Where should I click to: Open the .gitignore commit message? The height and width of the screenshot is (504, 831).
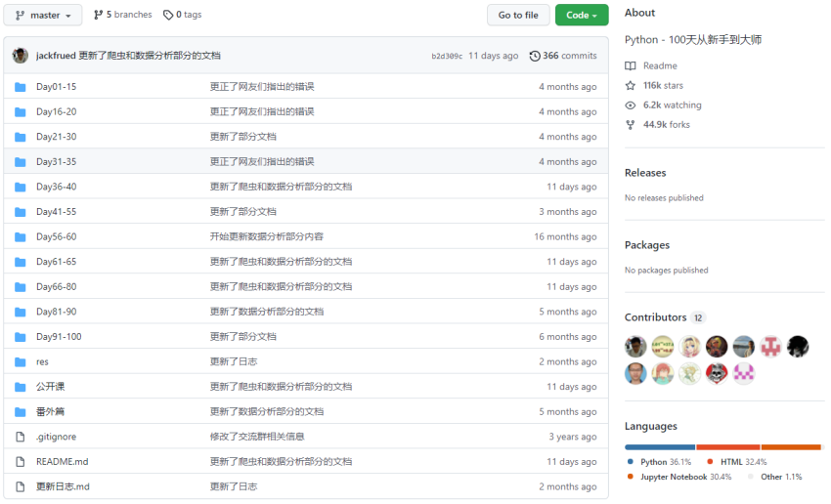coord(257,437)
